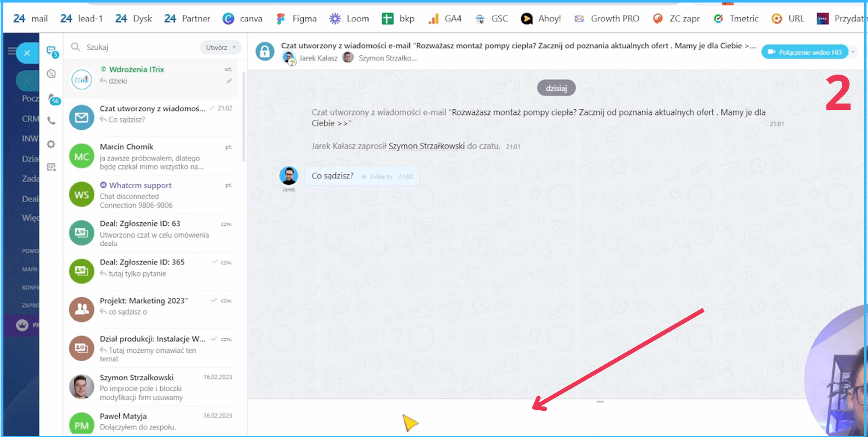The height and width of the screenshot is (437, 868).
Task: Start Połączenie wideo HD call
Action: pos(804,52)
